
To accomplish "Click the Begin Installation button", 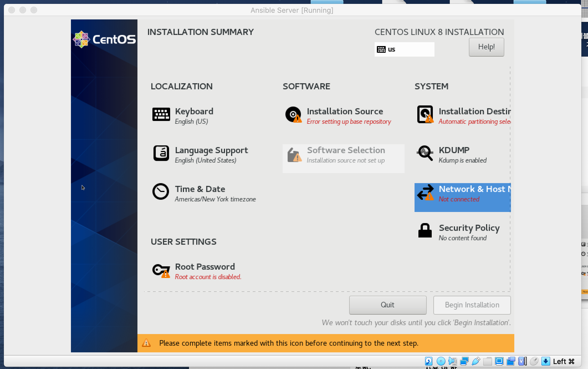I will 472,305.
